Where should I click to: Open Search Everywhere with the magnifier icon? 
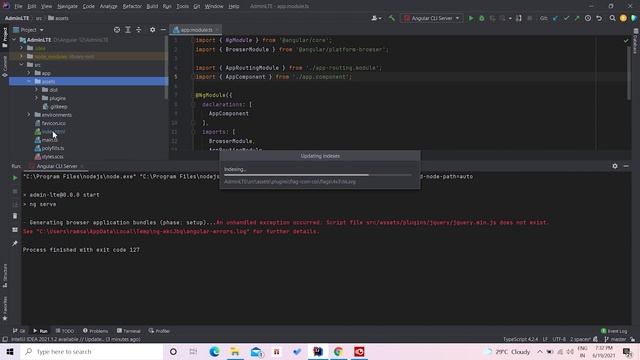pyautogui.click(x=612, y=18)
